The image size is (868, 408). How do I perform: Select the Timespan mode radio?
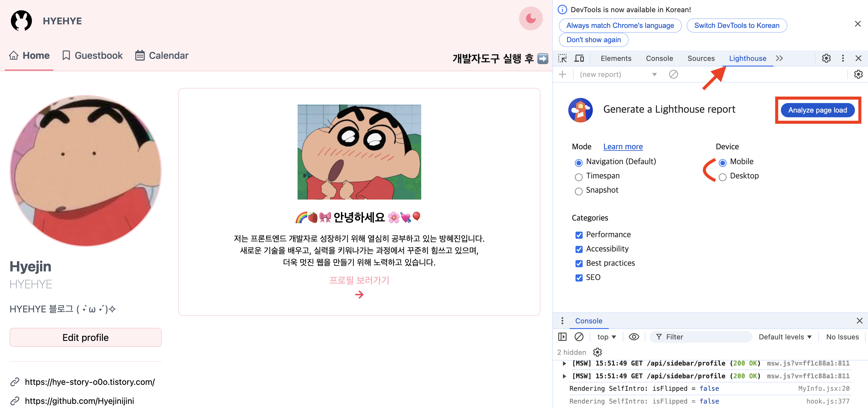pyautogui.click(x=578, y=177)
